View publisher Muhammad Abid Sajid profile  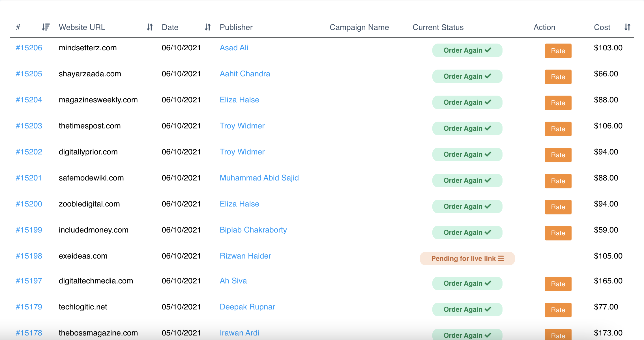click(x=259, y=178)
